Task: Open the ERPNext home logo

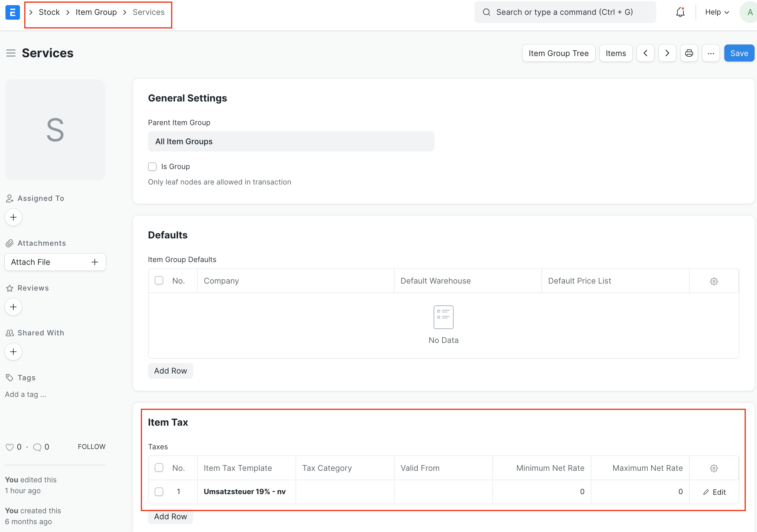Action: (x=12, y=12)
